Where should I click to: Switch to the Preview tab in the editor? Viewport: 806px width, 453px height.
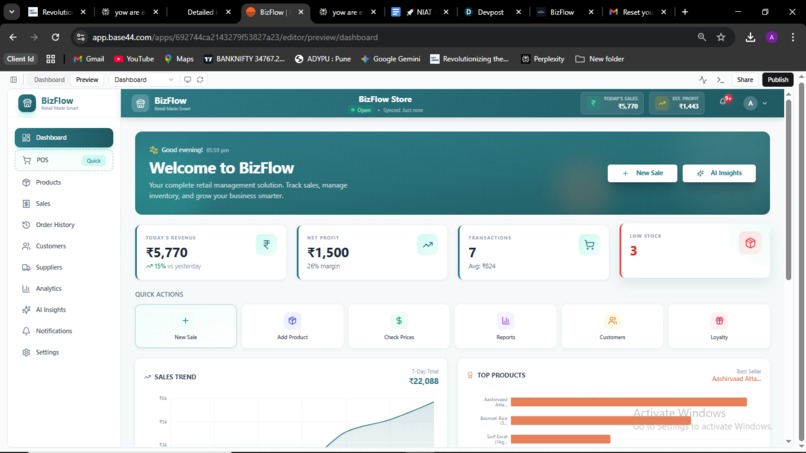click(87, 80)
